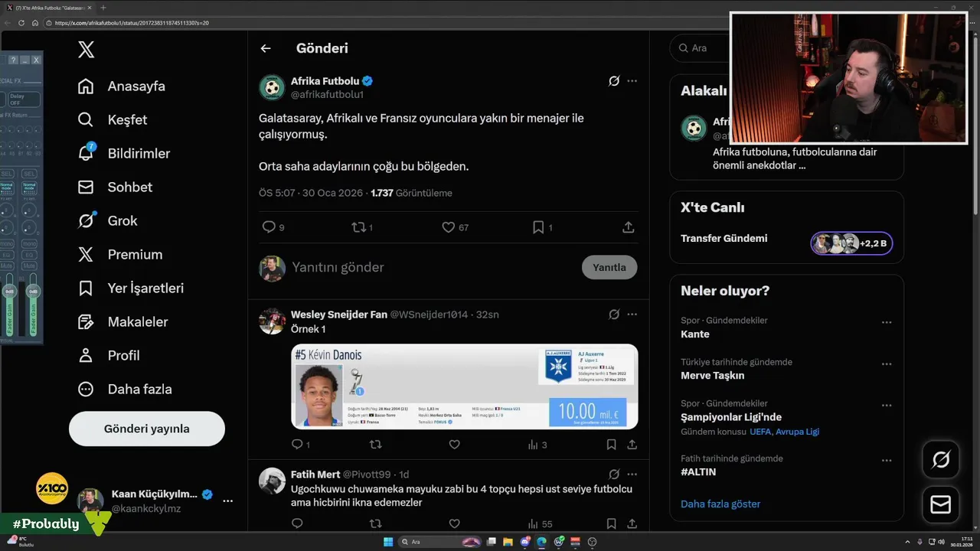Open more options for the Kante trend
The image size is (980, 551).
pos(886,323)
